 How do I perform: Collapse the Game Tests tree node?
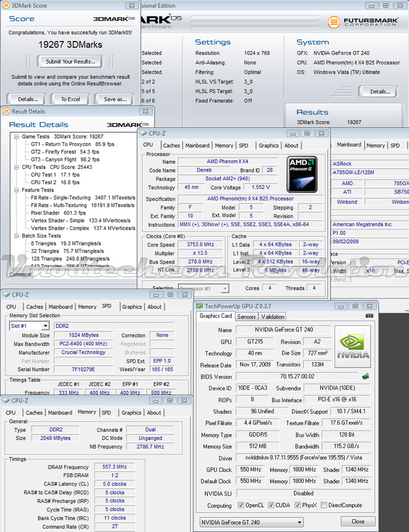15,137
